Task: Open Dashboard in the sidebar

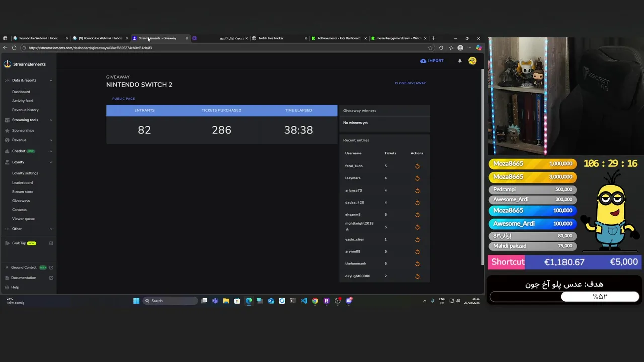Action: point(21,92)
